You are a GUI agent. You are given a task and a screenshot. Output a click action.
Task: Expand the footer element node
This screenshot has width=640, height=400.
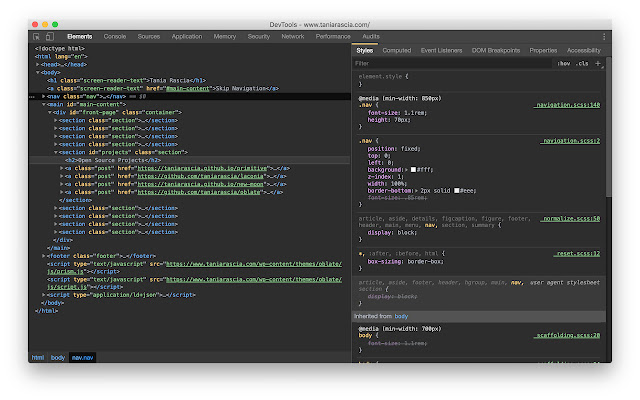click(x=44, y=255)
